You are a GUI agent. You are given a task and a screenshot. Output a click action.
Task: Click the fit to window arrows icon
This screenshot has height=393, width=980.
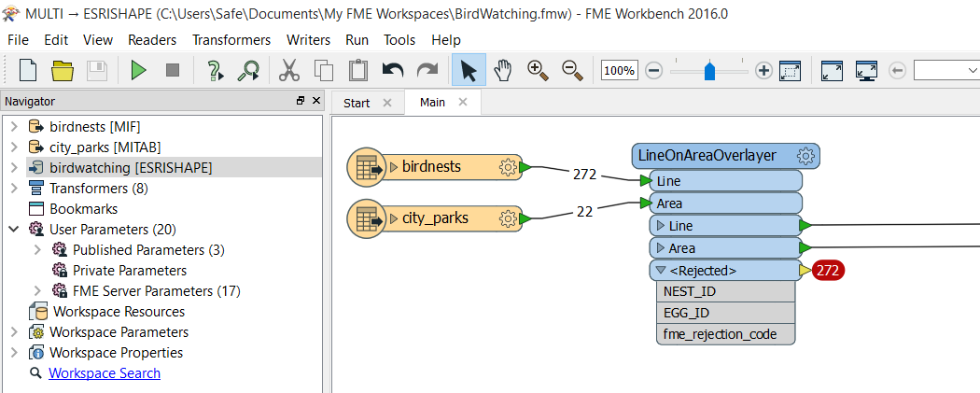pos(832,71)
